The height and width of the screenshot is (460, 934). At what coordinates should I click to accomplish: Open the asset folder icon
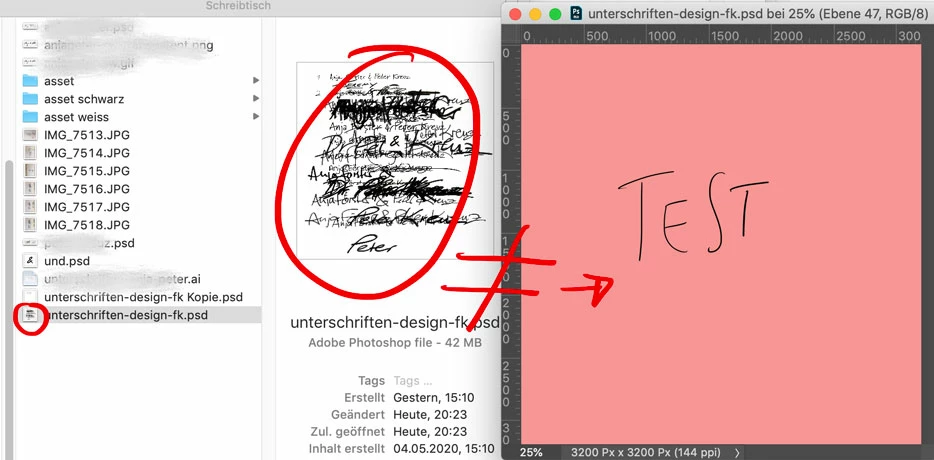[x=30, y=80]
